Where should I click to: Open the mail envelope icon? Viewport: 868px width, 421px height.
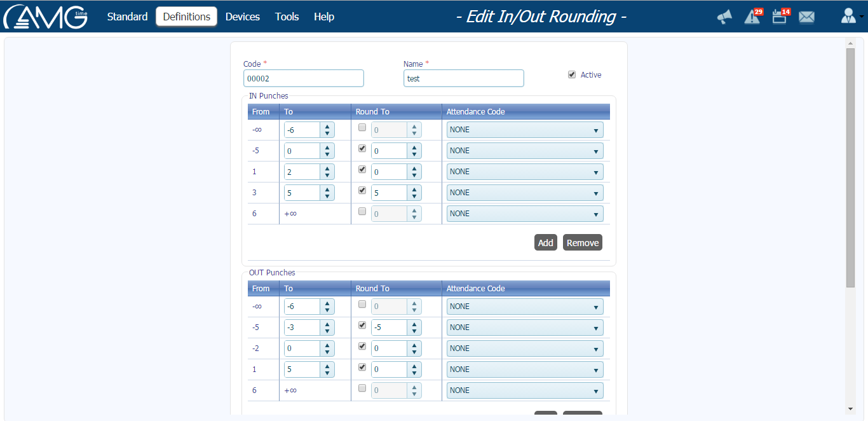(806, 17)
